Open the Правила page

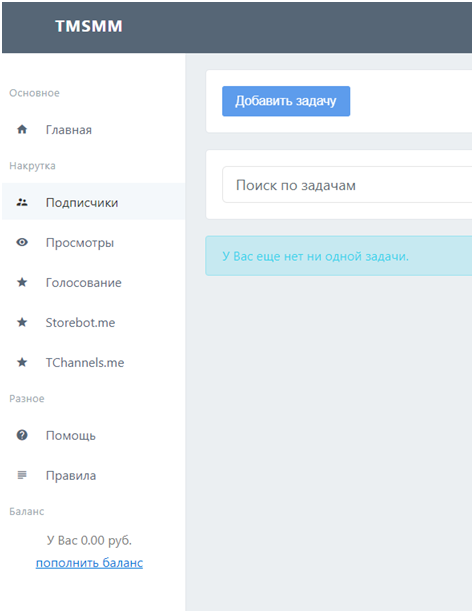pos(93,475)
